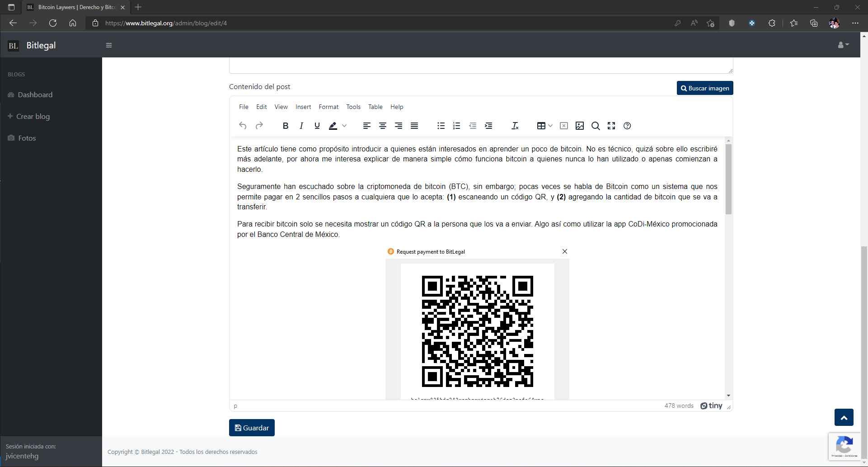Click the browser back button
The width and height of the screenshot is (868, 467).
tap(13, 23)
